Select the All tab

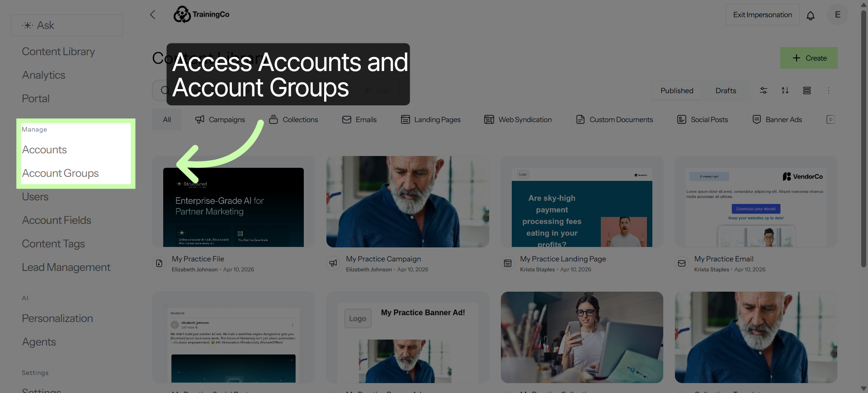click(x=167, y=119)
